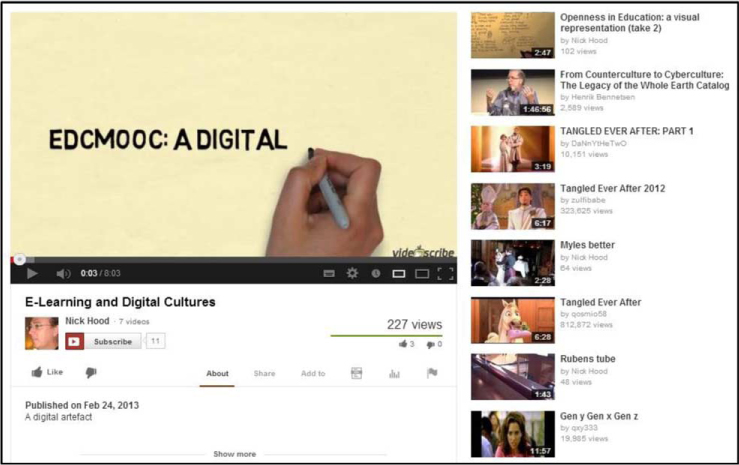Screen dimensions: 739x465
Task: Switch to the large player size
Action: click(422, 273)
